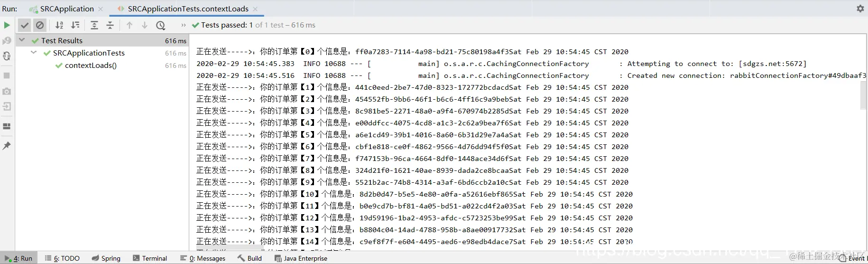Click the Stop process square icon
Viewport: 868px width, 264px height.
(7, 75)
